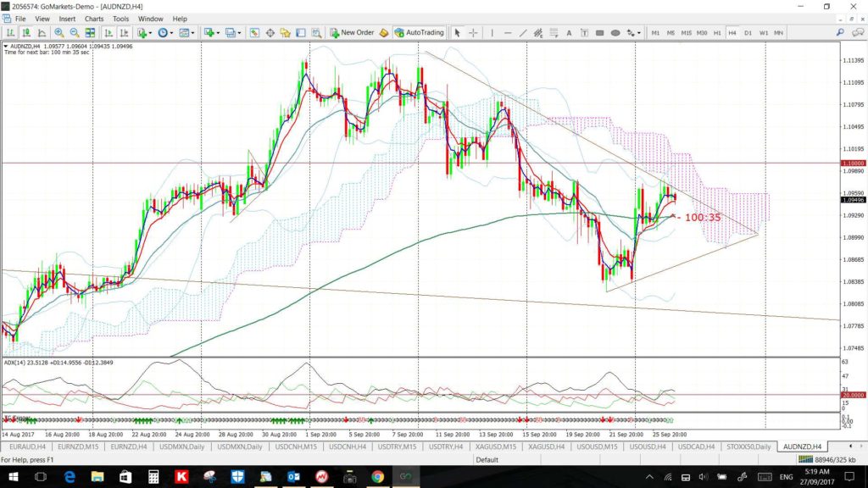Switch to M5 timeframe
The width and height of the screenshot is (868, 488).
tap(671, 33)
